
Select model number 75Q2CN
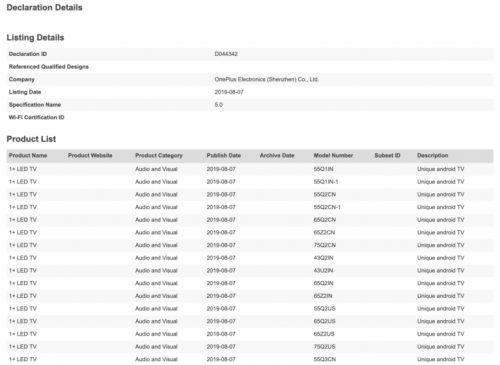click(x=325, y=245)
